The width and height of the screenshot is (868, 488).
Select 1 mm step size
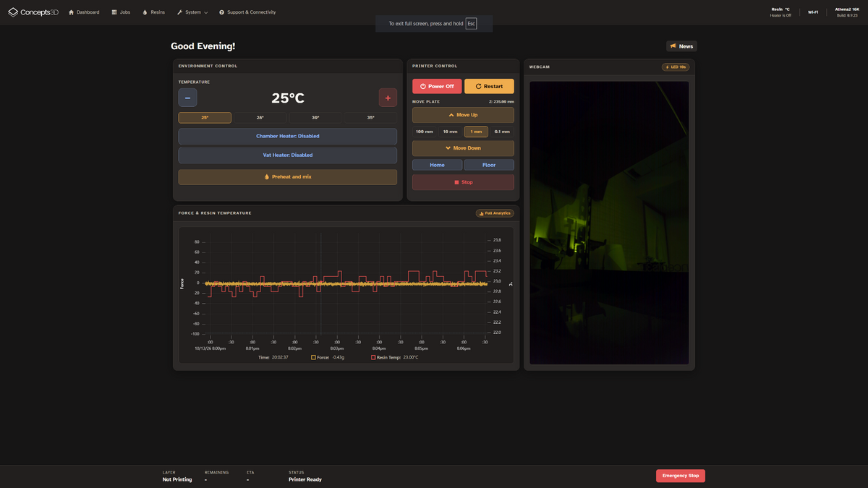(476, 132)
